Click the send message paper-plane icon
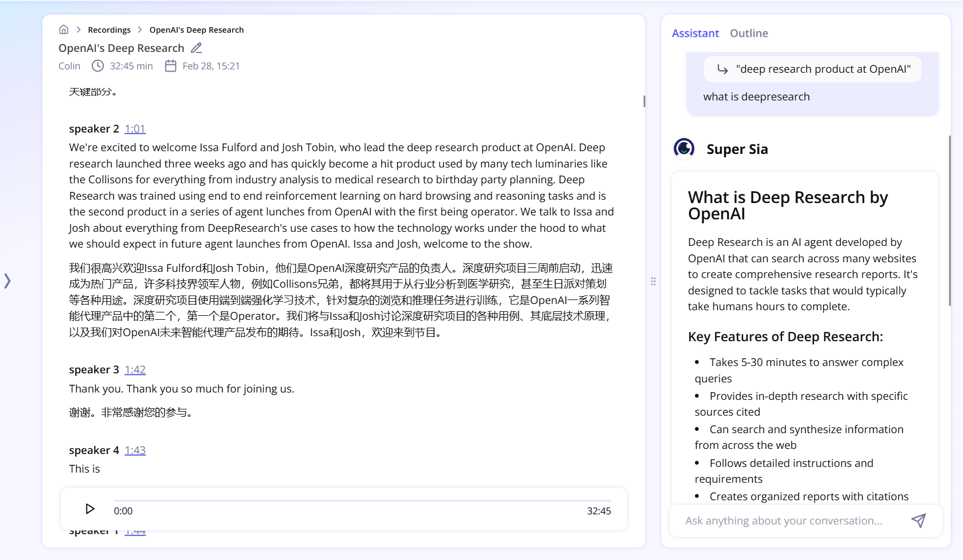This screenshot has width=963, height=560. (x=918, y=521)
